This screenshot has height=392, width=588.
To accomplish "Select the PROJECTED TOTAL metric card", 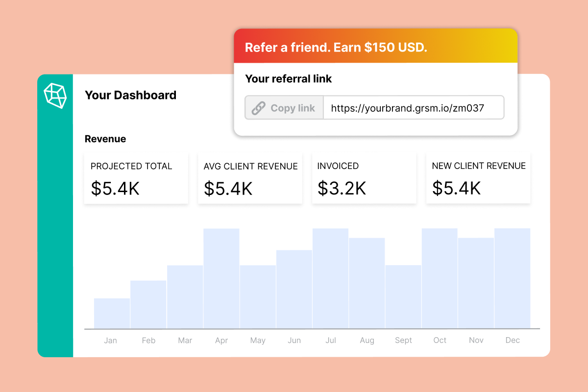I will 136,177.
